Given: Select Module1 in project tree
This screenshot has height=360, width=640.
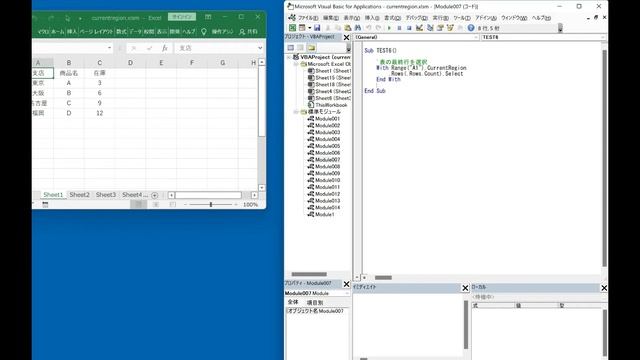Looking at the screenshot, I should point(324,214).
